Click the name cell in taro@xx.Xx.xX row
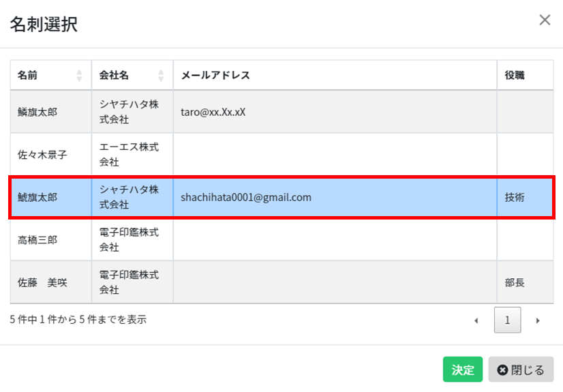This screenshot has width=563, height=392. (x=51, y=112)
